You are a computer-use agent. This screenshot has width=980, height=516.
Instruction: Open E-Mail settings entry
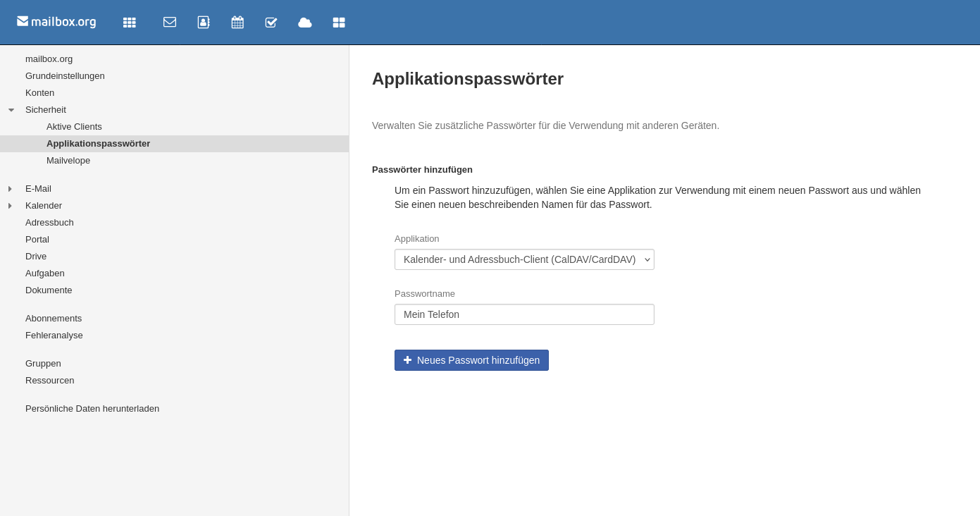tap(38, 189)
